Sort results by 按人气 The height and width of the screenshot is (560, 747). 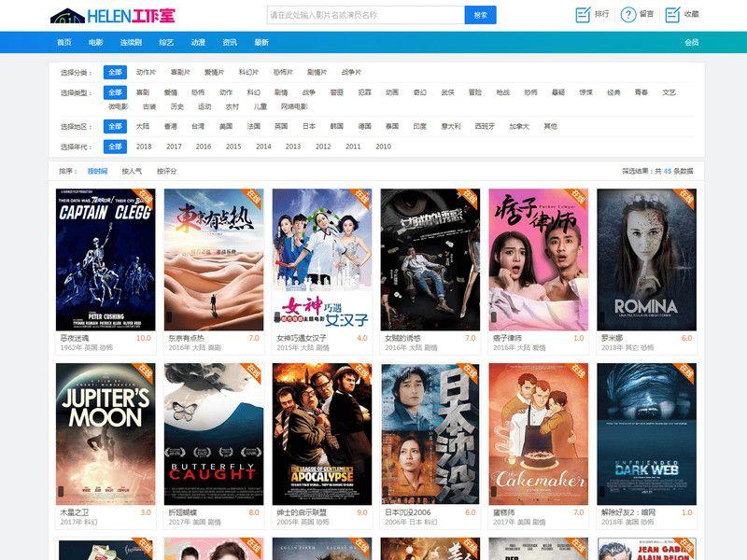coord(132,171)
